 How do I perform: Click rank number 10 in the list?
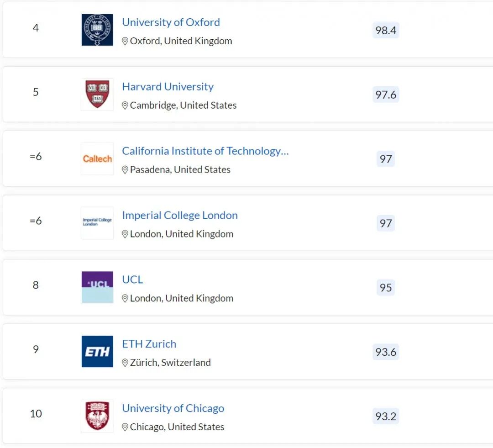point(36,414)
